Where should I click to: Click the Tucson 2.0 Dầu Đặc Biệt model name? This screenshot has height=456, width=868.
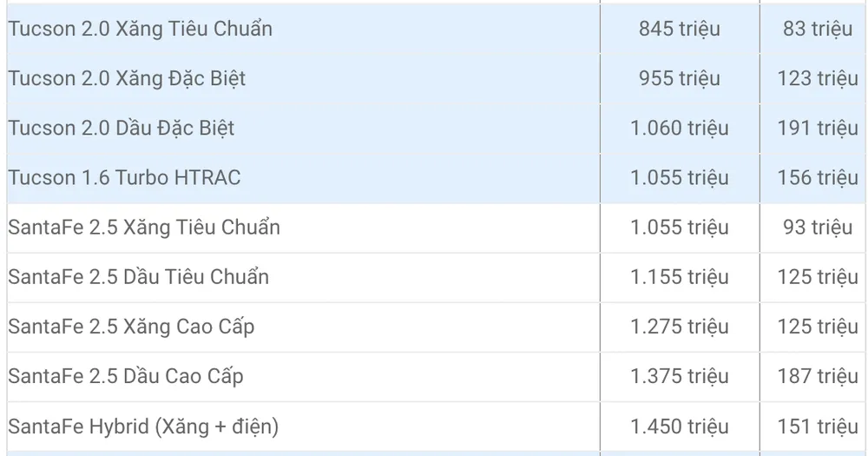pyautogui.click(x=122, y=129)
